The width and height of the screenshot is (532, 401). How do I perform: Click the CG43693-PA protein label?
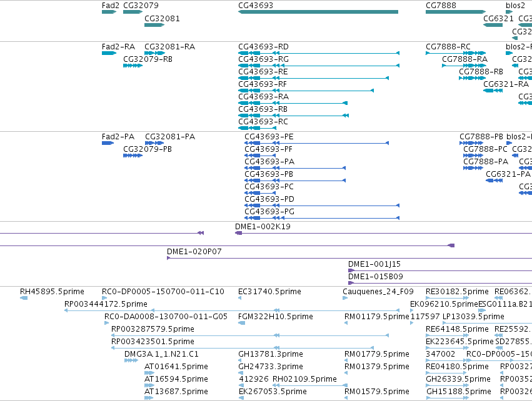269,162
